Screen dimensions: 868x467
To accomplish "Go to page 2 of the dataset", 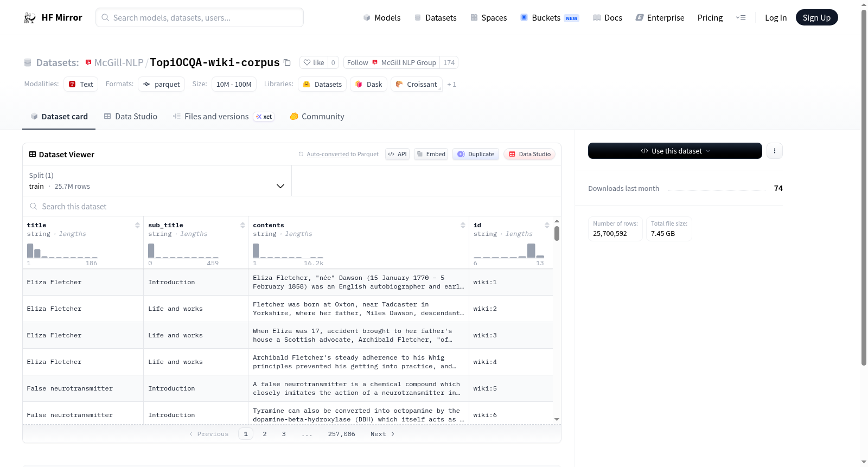I will pos(265,434).
